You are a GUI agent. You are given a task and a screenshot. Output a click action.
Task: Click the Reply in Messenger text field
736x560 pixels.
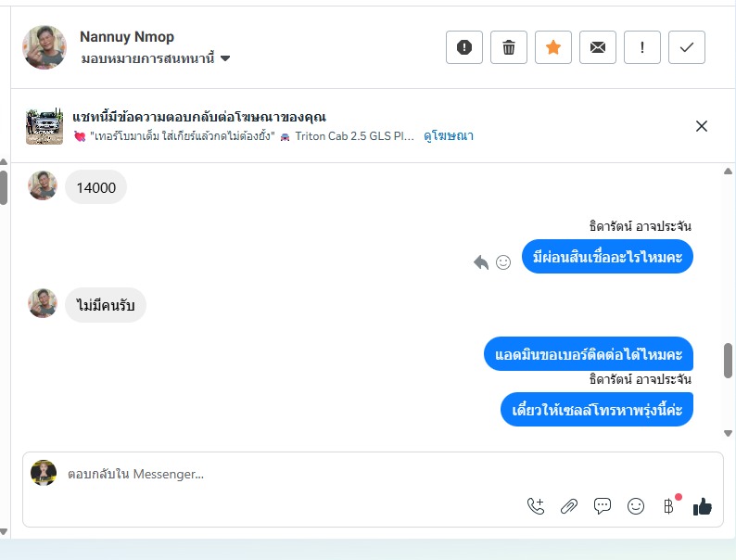click(278, 474)
